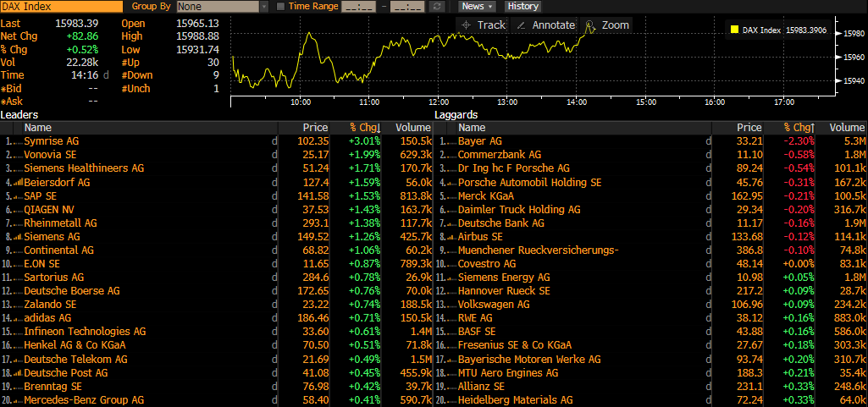Image resolution: width=868 pixels, height=407 pixels.
Task: Enable the Time Range checkbox
Action: [281, 6]
